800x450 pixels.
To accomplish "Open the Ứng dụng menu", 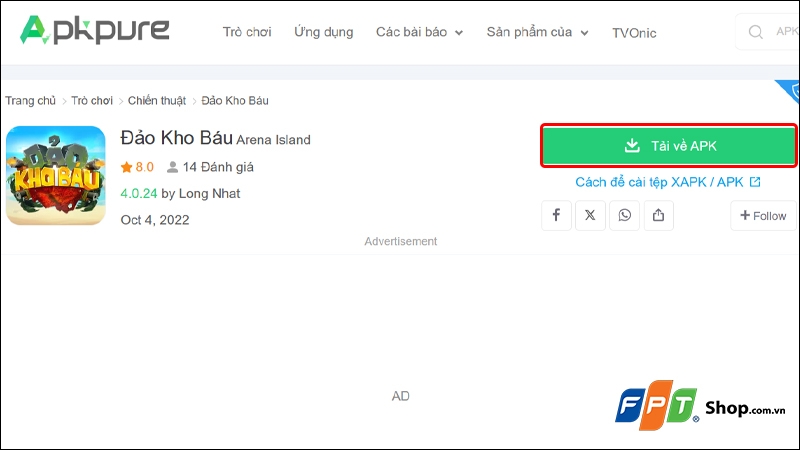I will point(323,32).
